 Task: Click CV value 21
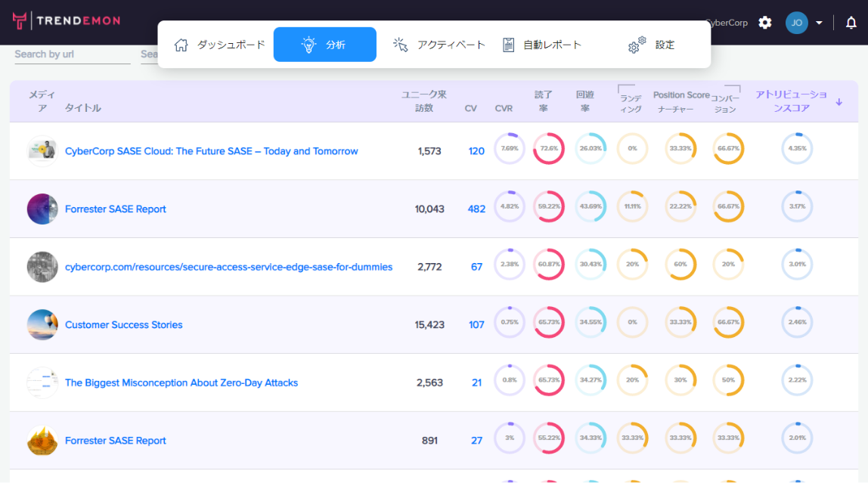point(476,383)
